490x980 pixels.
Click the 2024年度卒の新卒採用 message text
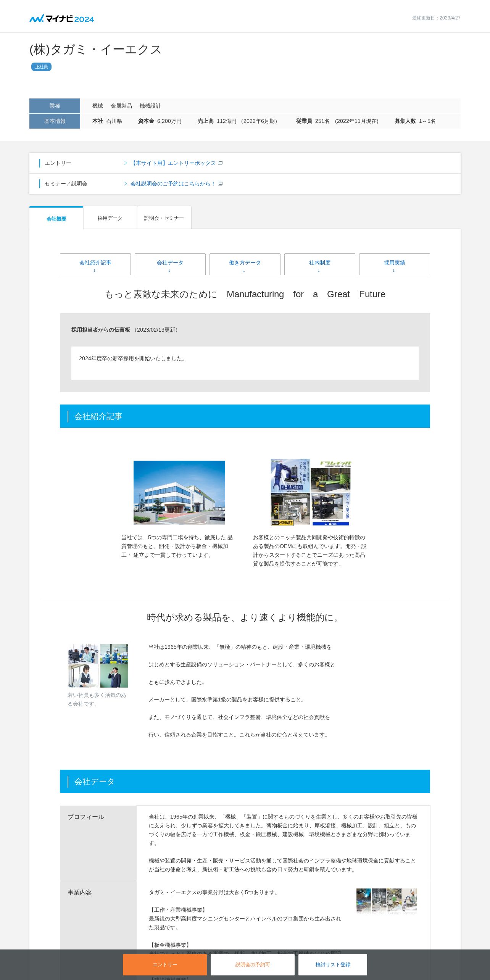click(132, 358)
